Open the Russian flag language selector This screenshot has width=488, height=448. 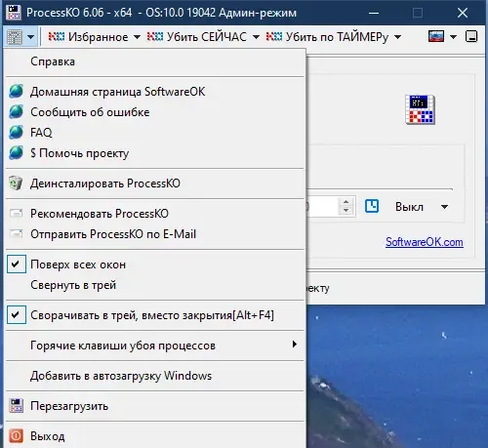point(436,36)
